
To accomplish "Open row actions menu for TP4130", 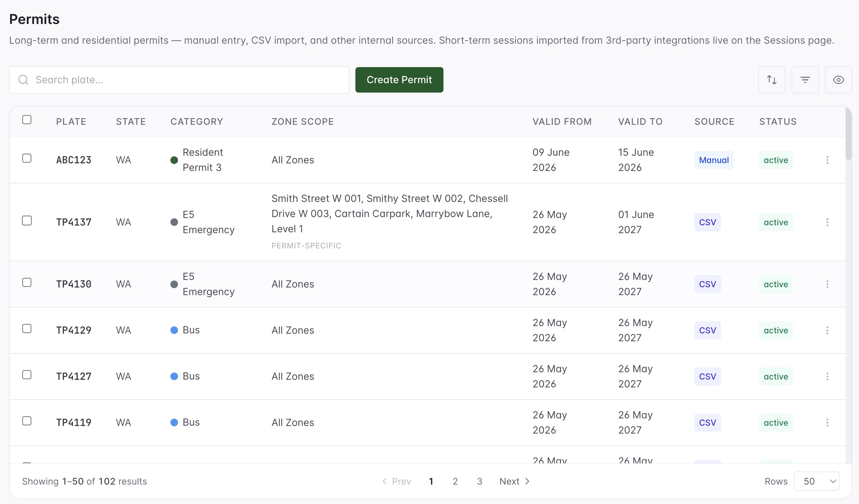I will click(827, 284).
